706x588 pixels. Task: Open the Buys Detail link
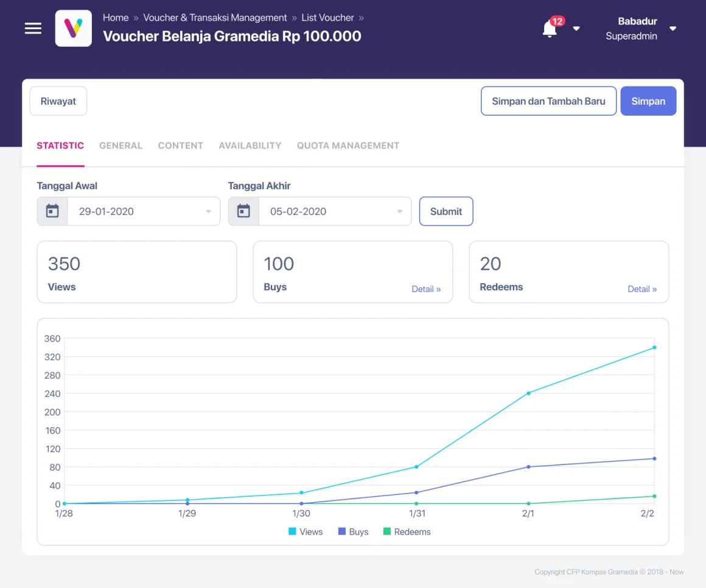pos(426,289)
